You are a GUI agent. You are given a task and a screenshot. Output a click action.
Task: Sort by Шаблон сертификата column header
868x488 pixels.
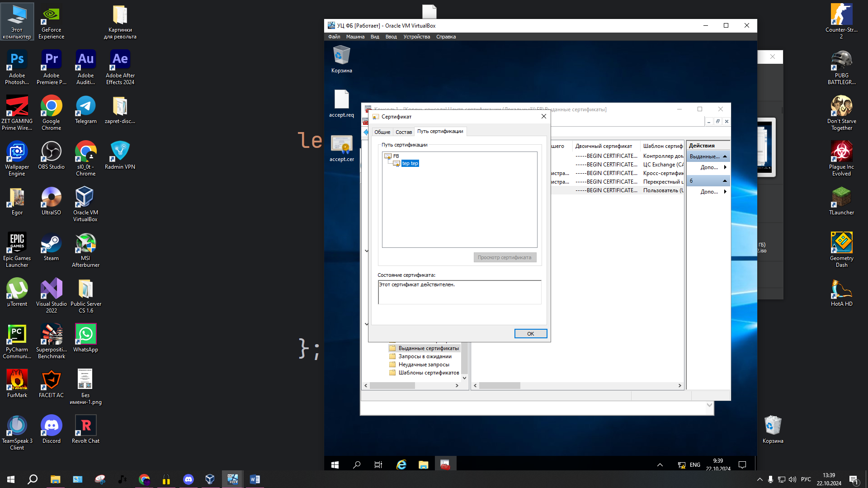click(x=663, y=146)
